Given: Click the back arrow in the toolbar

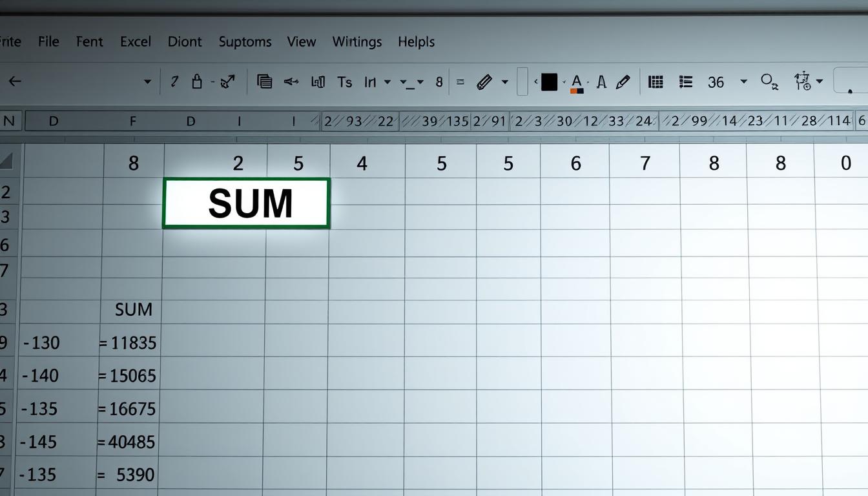Looking at the screenshot, I should coord(14,81).
